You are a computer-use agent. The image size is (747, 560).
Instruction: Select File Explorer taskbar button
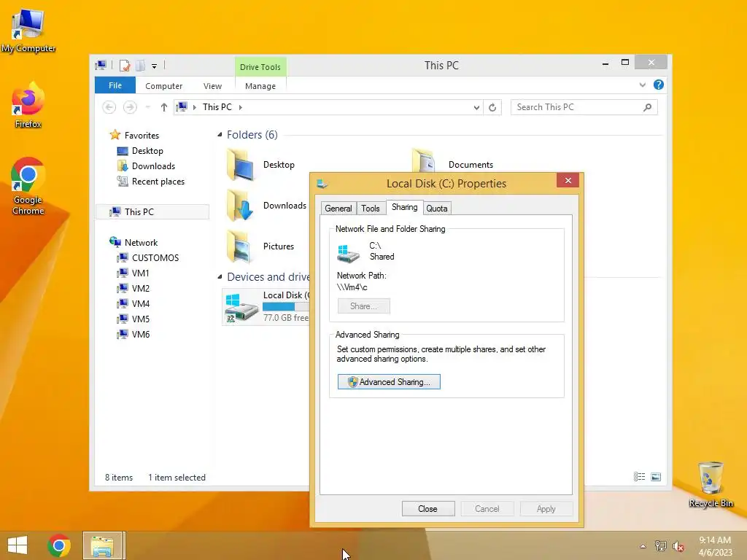pos(104,545)
